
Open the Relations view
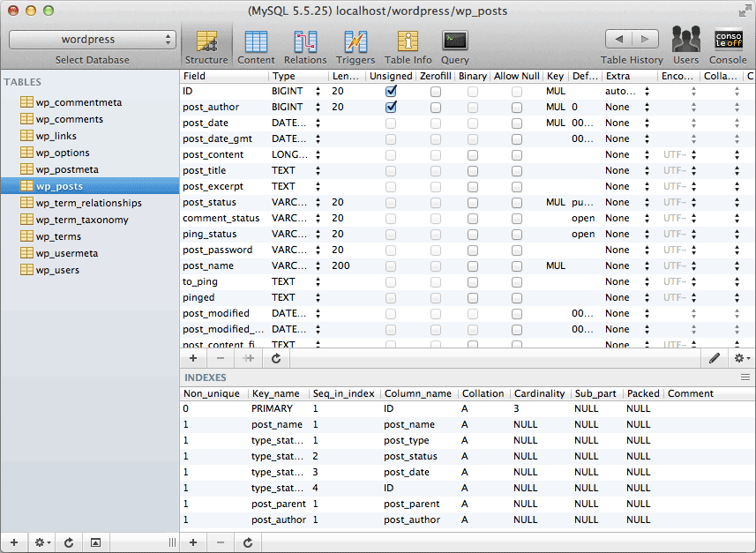point(305,46)
